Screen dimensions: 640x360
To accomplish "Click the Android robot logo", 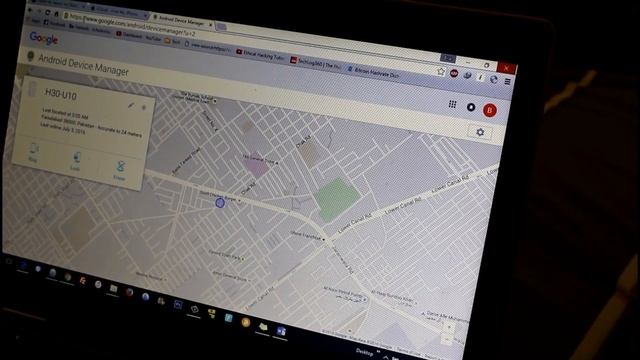I will coord(30,56).
